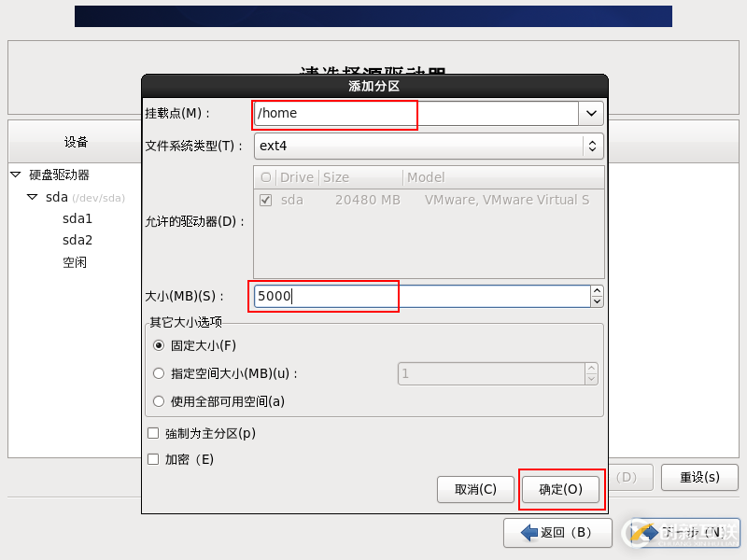Screen dimensions: 747x560
Task: Click the 取消(C) cancel button
Action: (x=475, y=489)
